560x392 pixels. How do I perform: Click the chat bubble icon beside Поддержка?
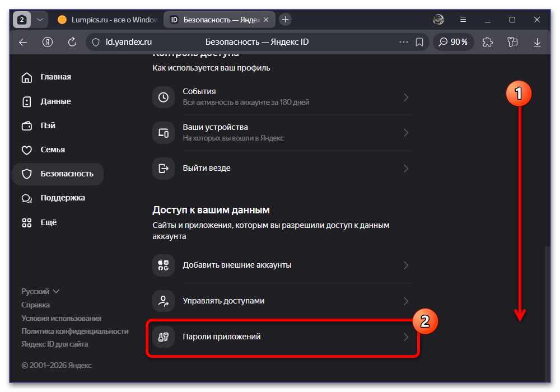(27, 198)
